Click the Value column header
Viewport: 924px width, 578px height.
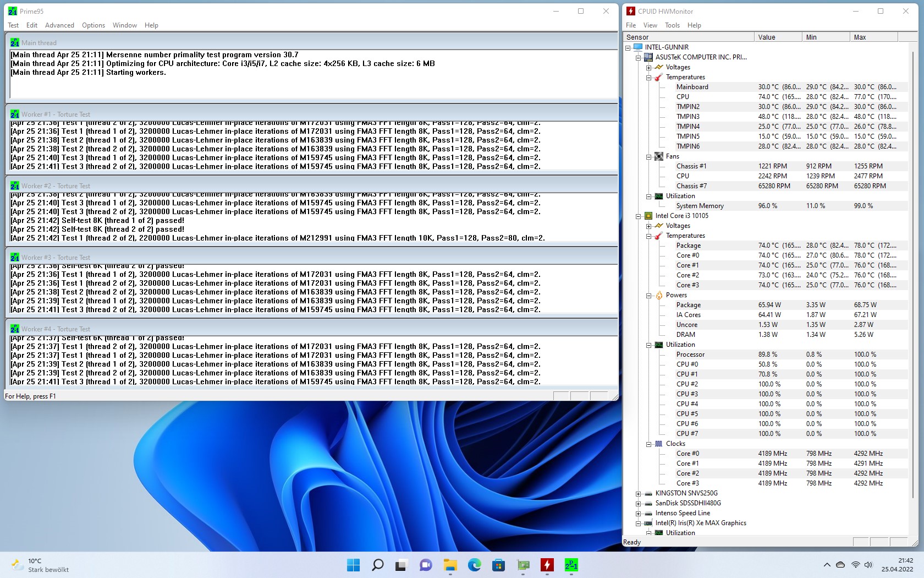[778, 37]
